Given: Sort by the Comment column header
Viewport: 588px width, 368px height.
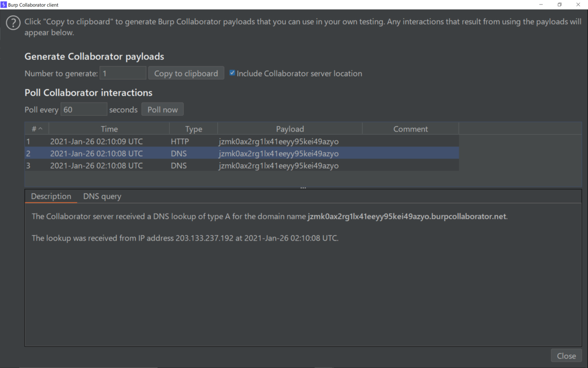Looking at the screenshot, I should coord(411,129).
